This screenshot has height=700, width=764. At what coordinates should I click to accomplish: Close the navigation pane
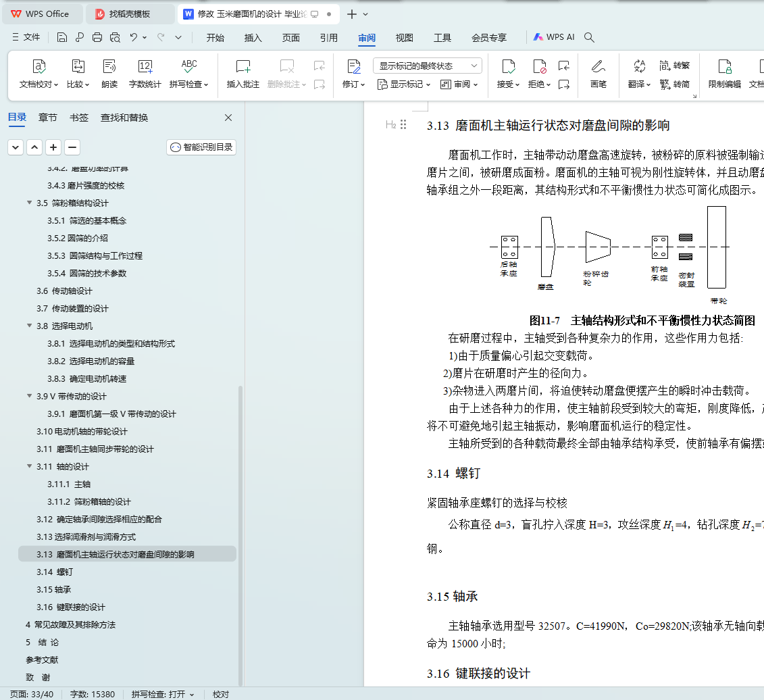point(228,118)
